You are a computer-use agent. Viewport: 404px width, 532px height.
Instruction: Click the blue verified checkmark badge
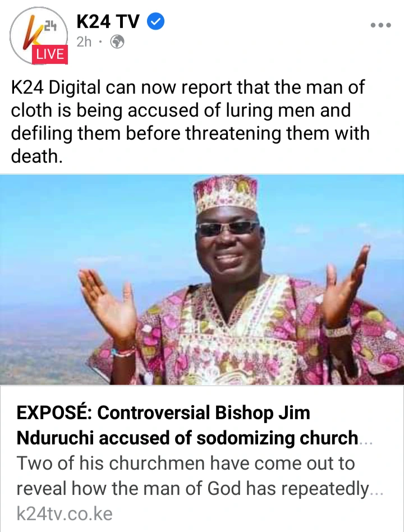[155, 21]
